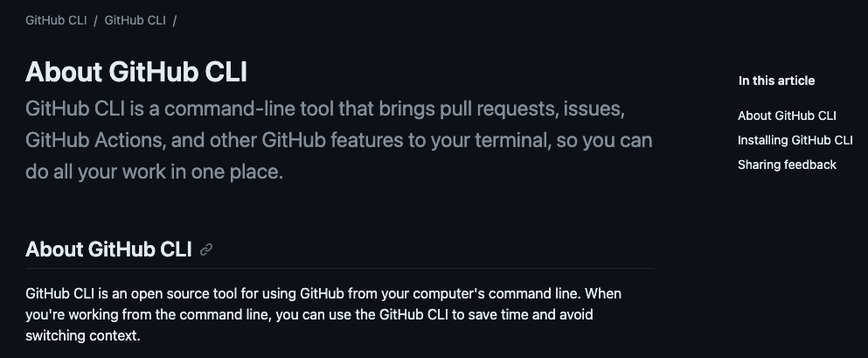868x358 pixels.
Task: Jump to About GitHub CLI in the article sidebar
Action: 787,116
